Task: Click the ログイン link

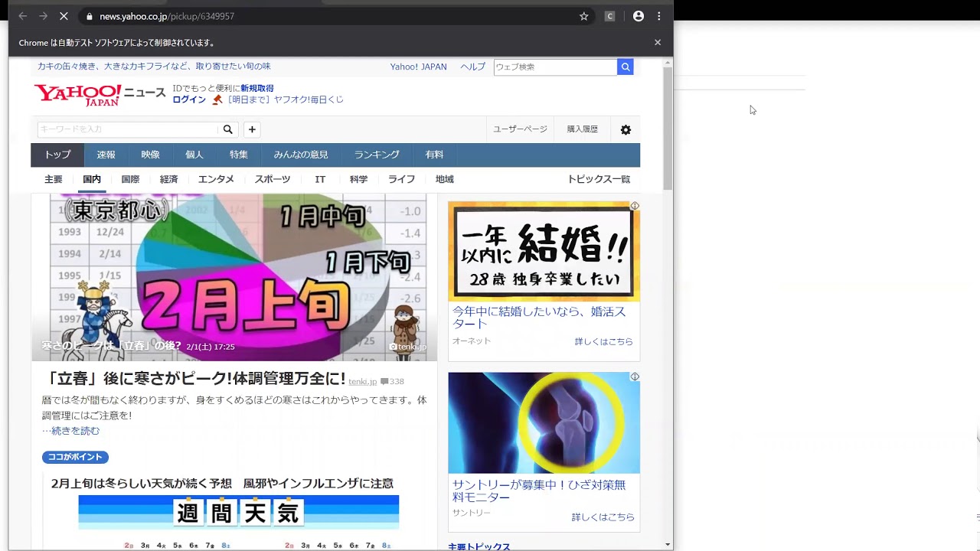Action: pyautogui.click(x=189, y=100)
